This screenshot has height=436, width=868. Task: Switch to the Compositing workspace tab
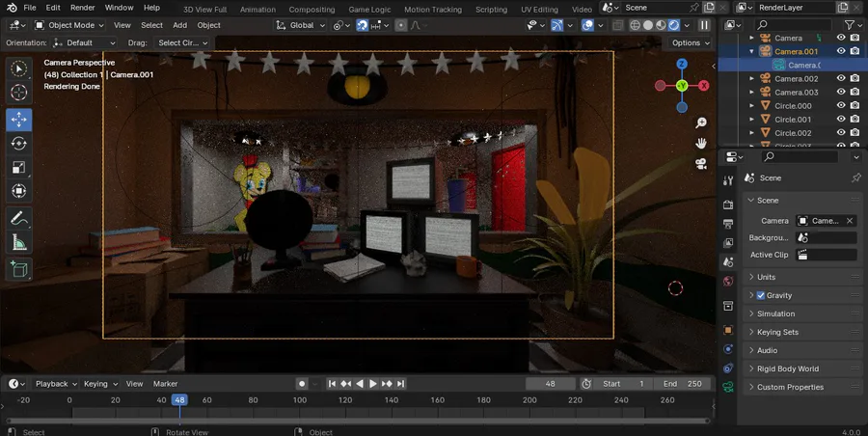click(x=312, y=10)
